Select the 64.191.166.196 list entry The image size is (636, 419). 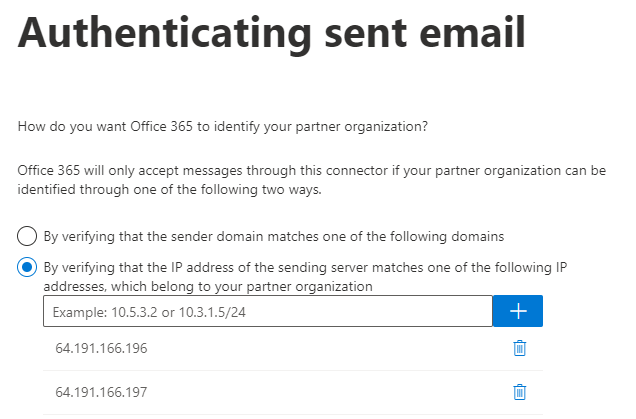[x=293, y=348]
